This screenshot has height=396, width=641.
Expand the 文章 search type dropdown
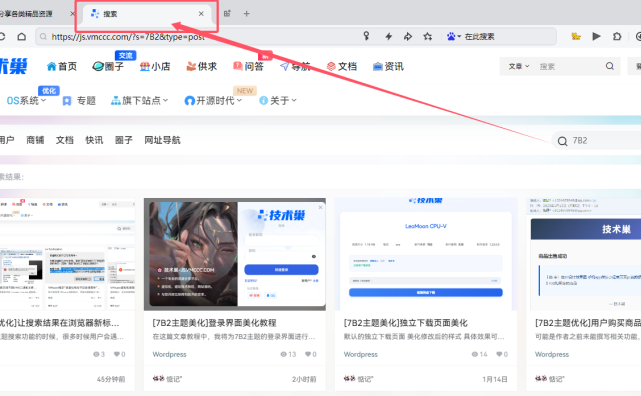pos(519,66)
